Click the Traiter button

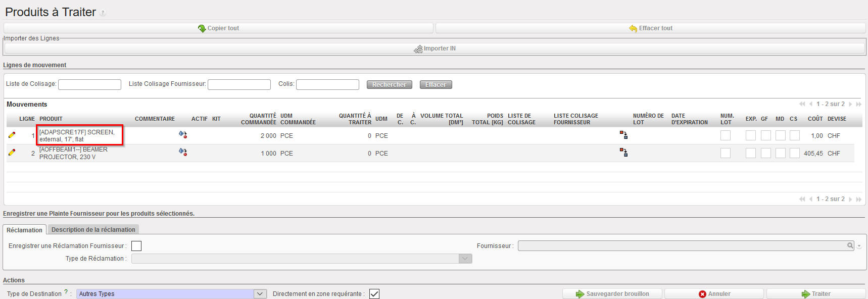point(816,294)
